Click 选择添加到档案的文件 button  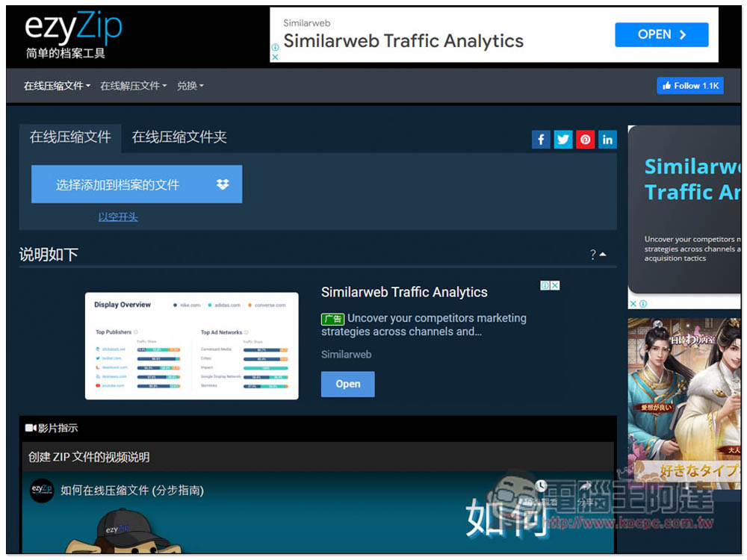pyautogui.click(x=137, y=184)
